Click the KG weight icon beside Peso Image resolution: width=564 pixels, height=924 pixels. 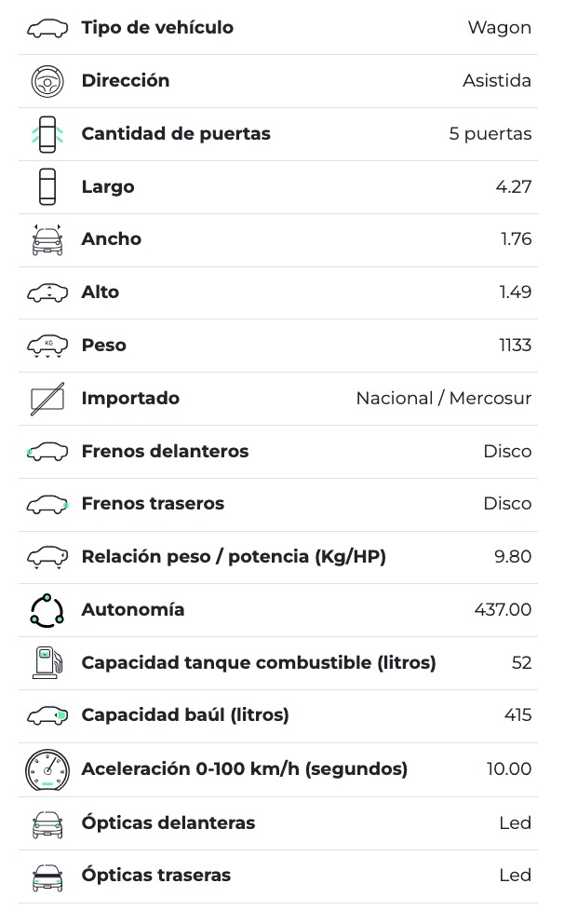(x=47, y=346)
